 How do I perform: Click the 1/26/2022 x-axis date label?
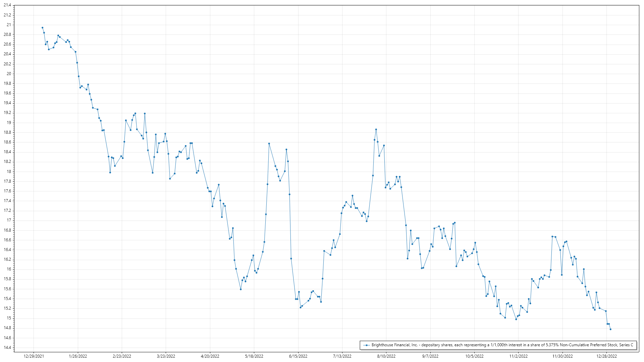click(78, 356)
